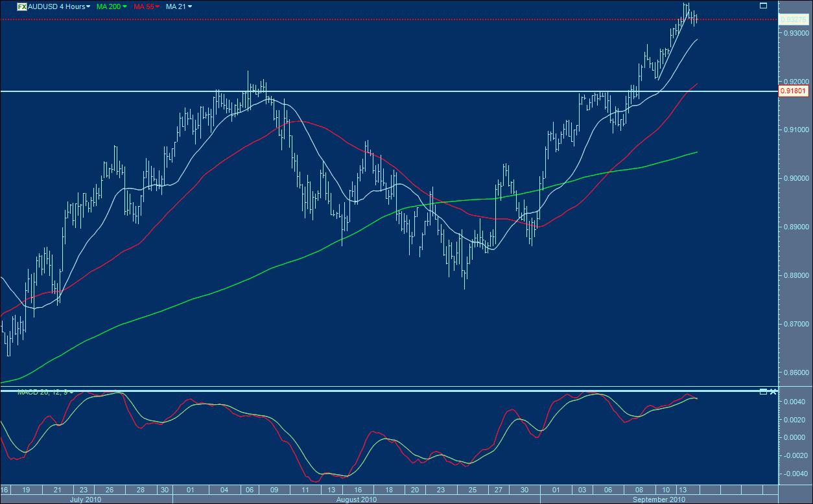Click the August 2010 axis label
Screen dimensions: 813x504
[x=357, y=499]
